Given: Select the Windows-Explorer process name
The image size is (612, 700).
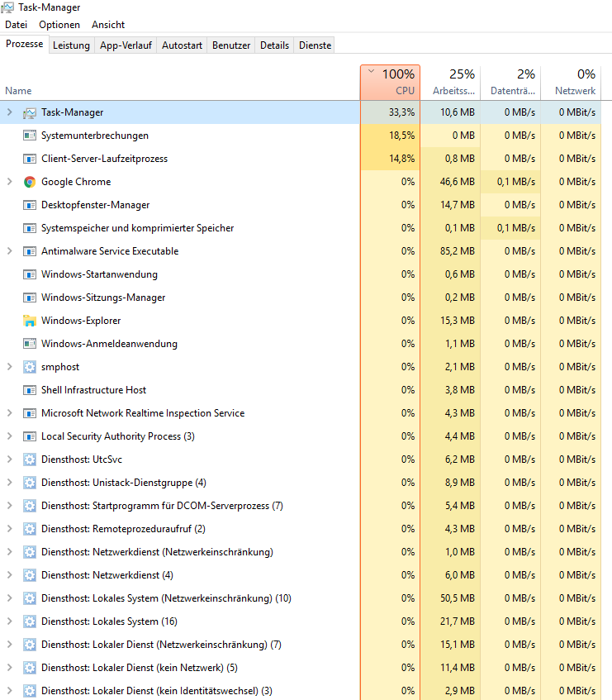Looking at the screenshot, I should (81, 321).
